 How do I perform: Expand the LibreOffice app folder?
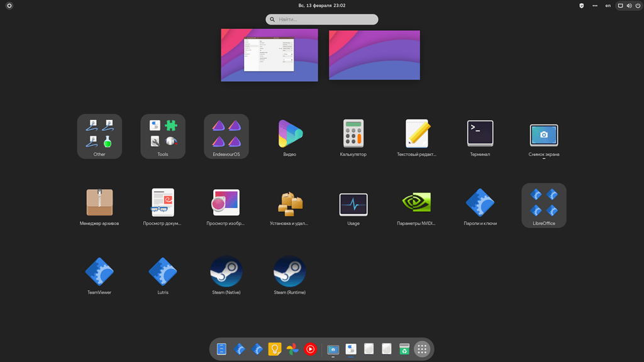click(543, 202)
